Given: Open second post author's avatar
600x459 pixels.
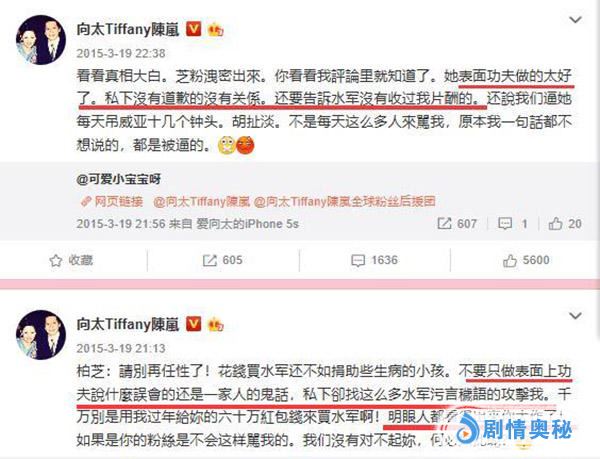Looking at the screenshot, I should [x=41, y=335].
